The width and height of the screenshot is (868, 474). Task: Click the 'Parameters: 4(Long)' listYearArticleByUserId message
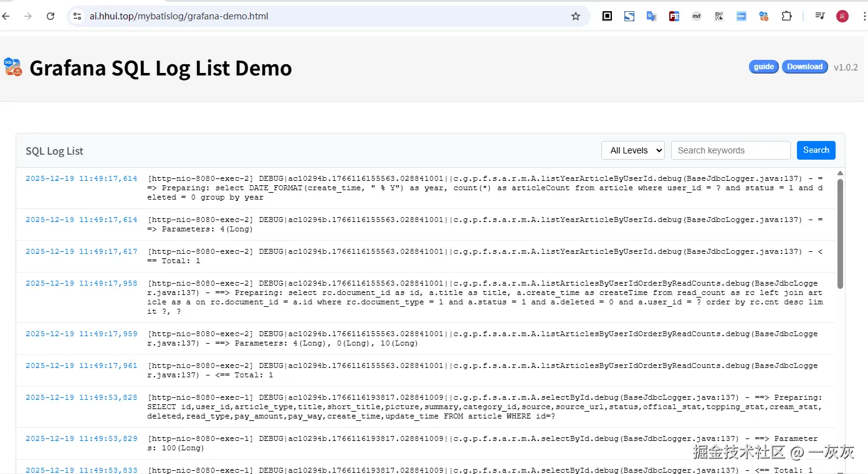[x=485, y=225]
